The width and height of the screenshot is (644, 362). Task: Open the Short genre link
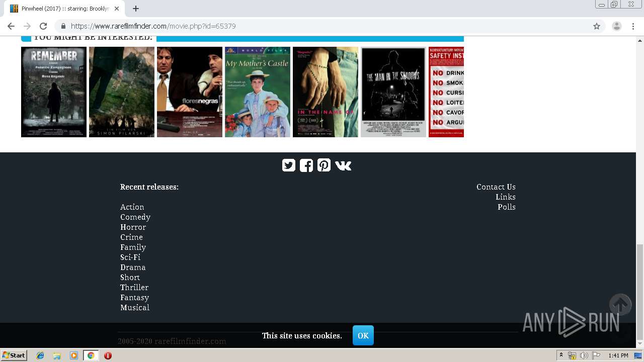point(130,278)
